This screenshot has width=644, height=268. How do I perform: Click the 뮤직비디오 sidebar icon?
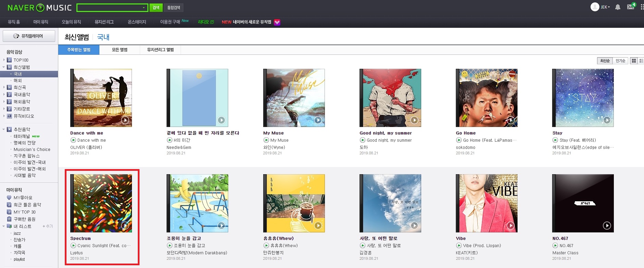click(x=9, y=116)
